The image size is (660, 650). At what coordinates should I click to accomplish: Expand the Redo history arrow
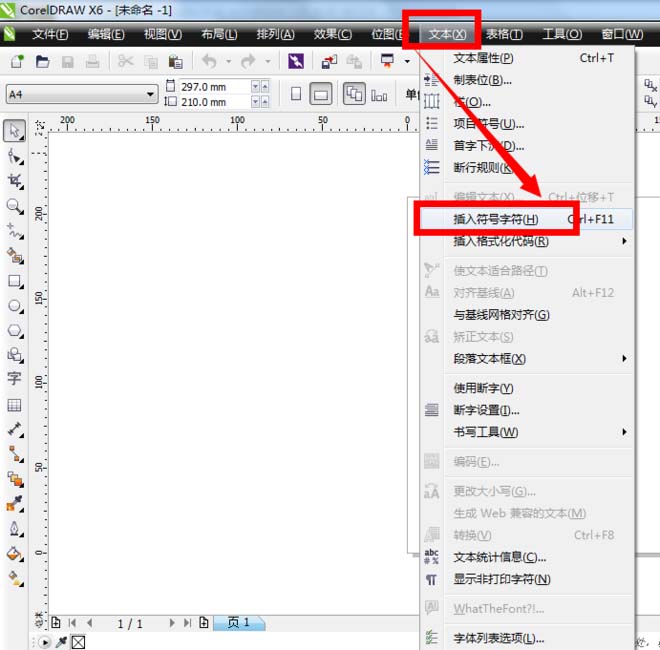pos(268,61)
